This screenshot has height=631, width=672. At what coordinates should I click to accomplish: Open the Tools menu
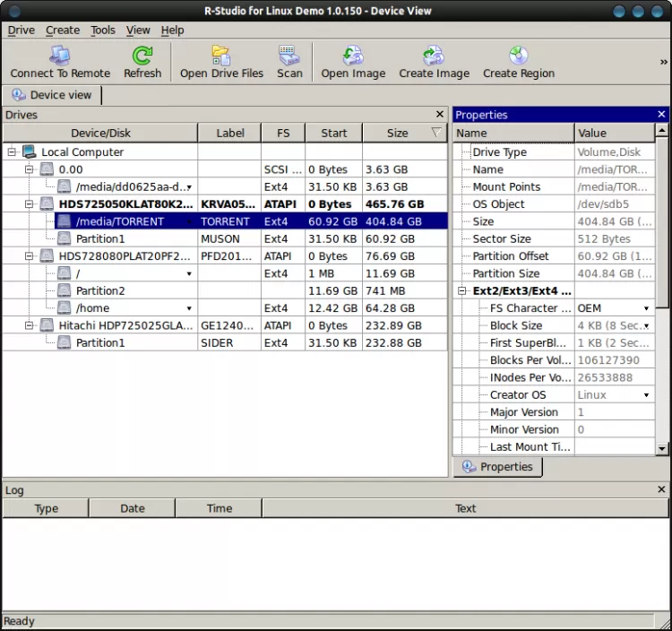(x=103, y=30)
